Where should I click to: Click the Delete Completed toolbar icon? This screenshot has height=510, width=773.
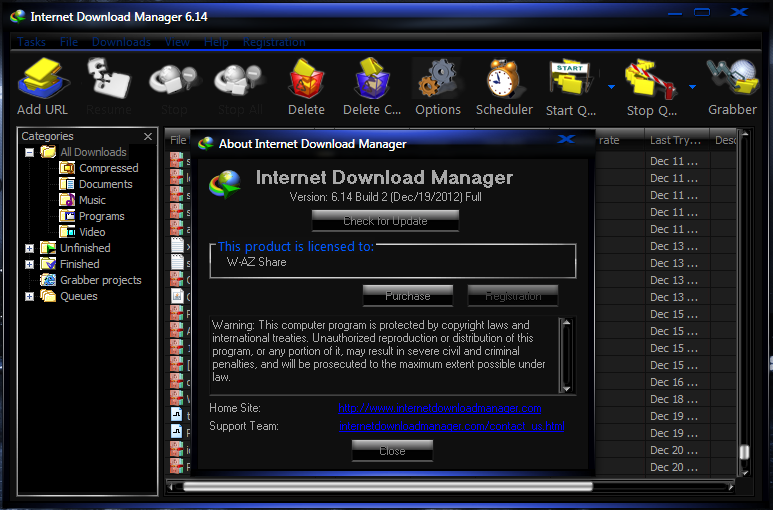pyautogui.click(x=372, y=79)
